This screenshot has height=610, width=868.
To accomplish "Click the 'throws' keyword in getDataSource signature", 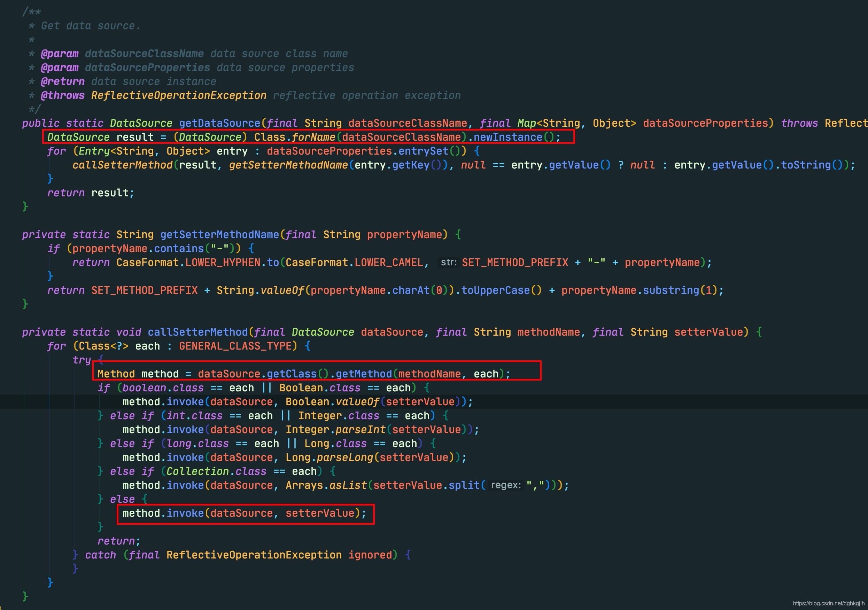I will click(x=799, y=123).
